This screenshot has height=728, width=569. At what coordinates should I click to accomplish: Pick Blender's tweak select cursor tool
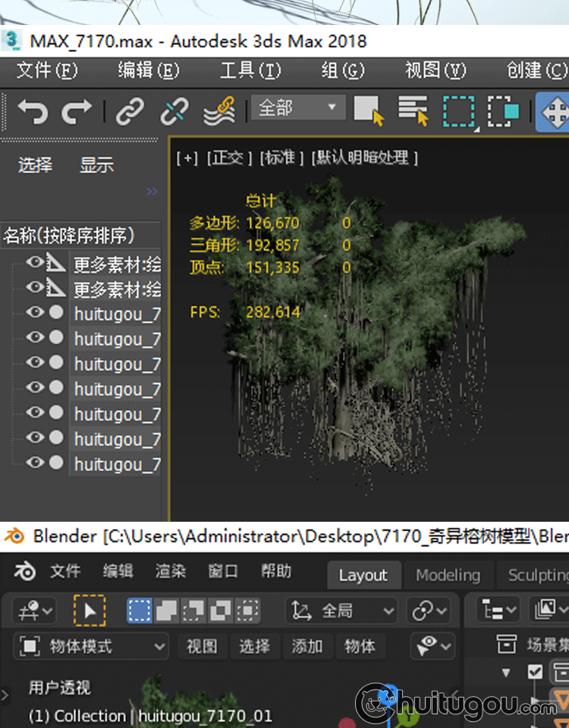click(90, 610)
